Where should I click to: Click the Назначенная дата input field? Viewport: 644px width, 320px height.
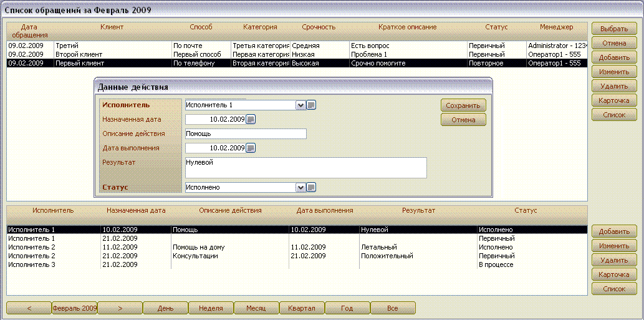(x=215, y=120)
